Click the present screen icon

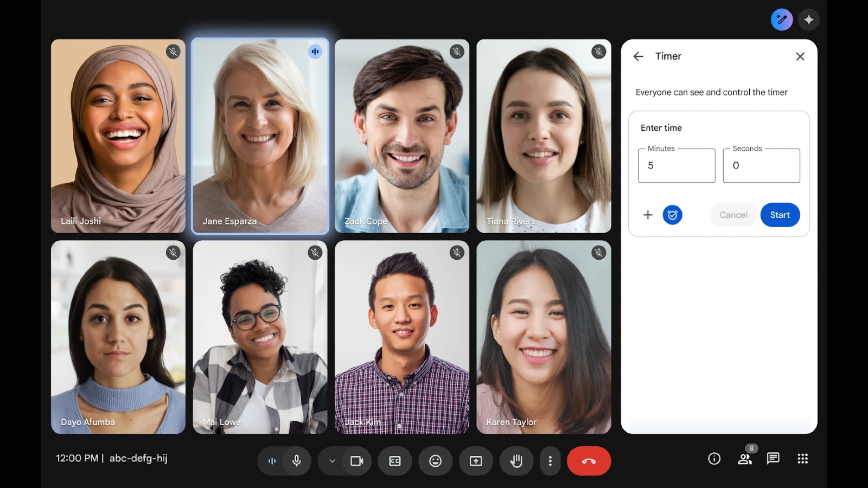pos(476,461)
